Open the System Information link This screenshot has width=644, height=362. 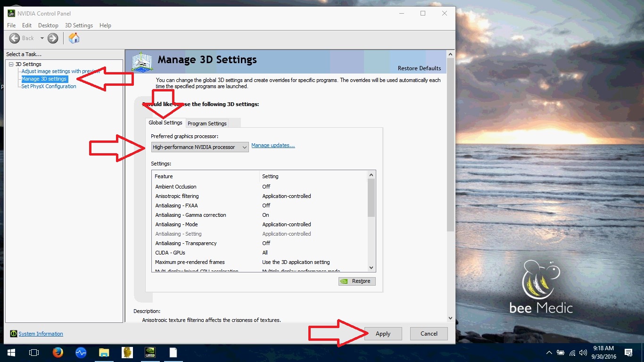pos(41,334)
